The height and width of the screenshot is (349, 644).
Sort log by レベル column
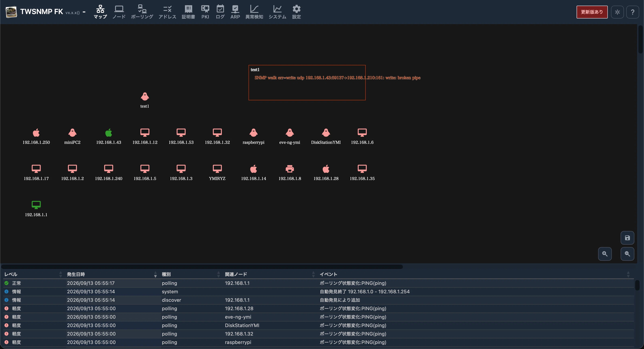click(33, 274)
